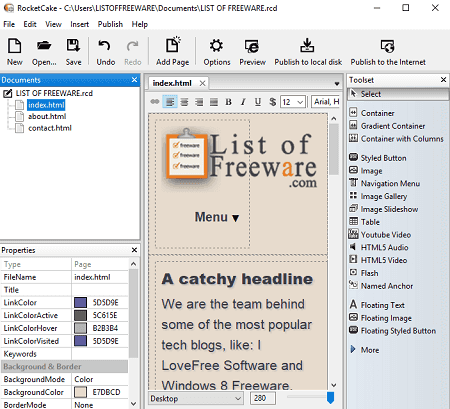Click the zoom slider handle below editor
Image resolution: width=450 pixels, height=409 pixels.
click(330, 397)
